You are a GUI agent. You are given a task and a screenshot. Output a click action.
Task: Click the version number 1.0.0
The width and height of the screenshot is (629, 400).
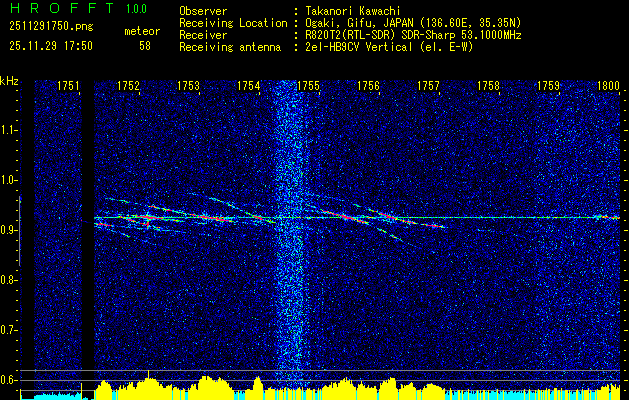tap(136, 9)
